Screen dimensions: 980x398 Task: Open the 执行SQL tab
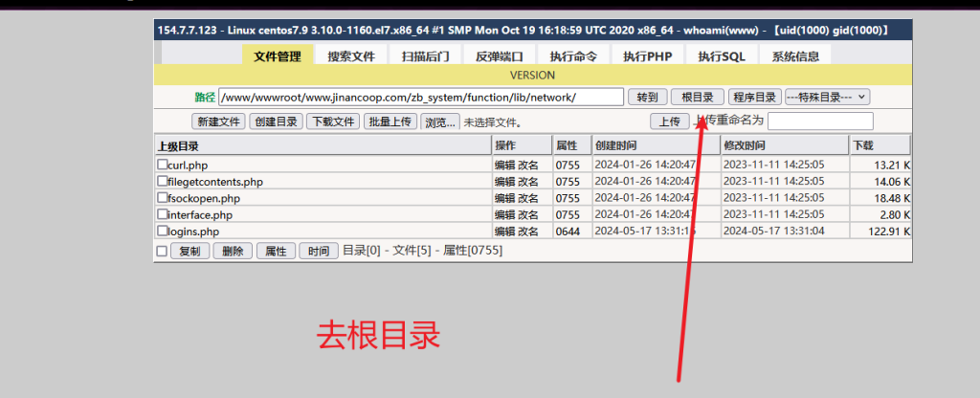pyautogui.click(x=721, y=56)
